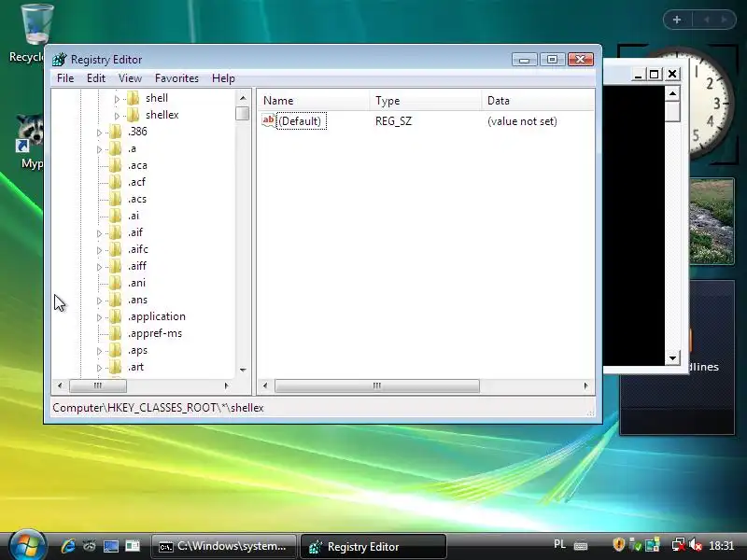Click the security shield tray icon
The width and height of the screenshot is (747, 560).
point(618,544)
